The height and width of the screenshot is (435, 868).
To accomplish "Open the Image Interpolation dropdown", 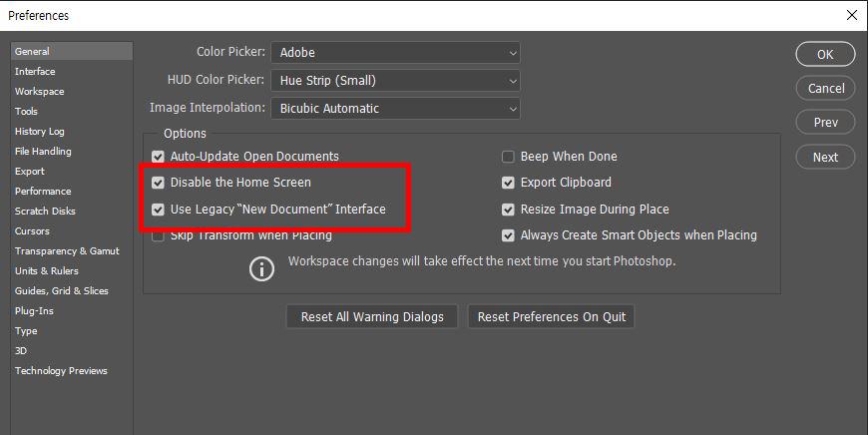I will tap(395, 109).
